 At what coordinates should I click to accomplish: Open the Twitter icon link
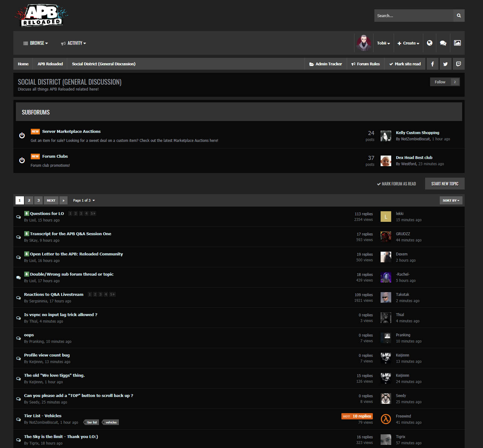(445, 64)
